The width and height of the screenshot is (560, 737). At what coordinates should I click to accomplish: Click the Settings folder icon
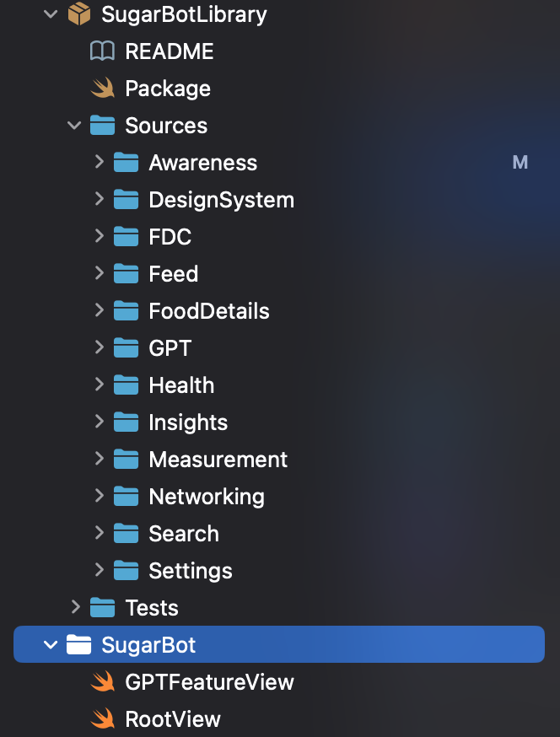point(126,571)
